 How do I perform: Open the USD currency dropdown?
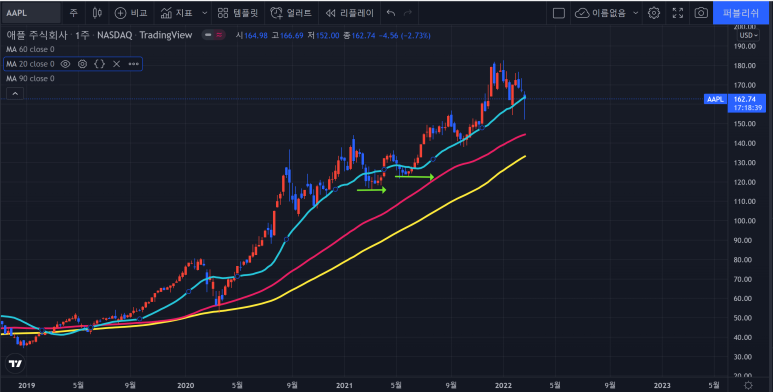click(x=748, y=36)
